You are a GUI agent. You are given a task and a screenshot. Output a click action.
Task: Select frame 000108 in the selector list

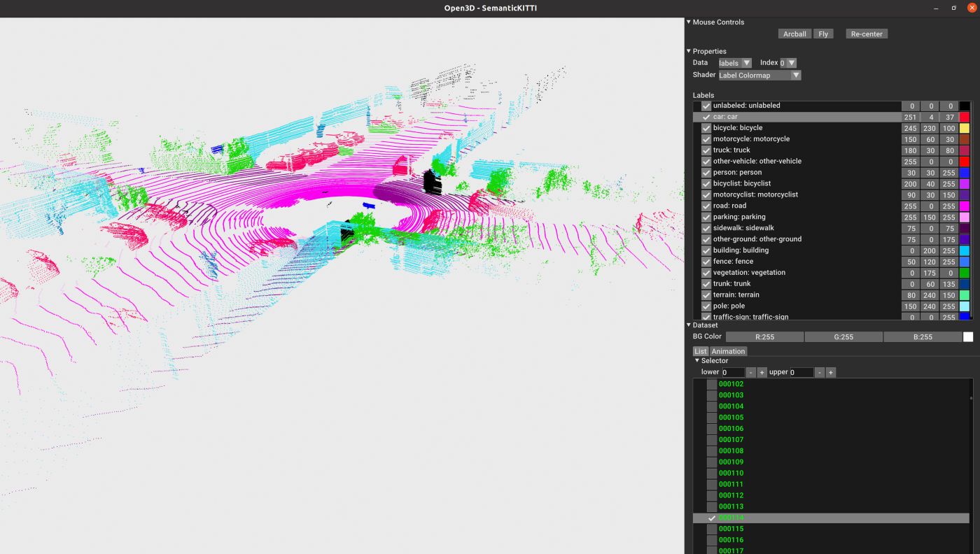tap(731, 450)
